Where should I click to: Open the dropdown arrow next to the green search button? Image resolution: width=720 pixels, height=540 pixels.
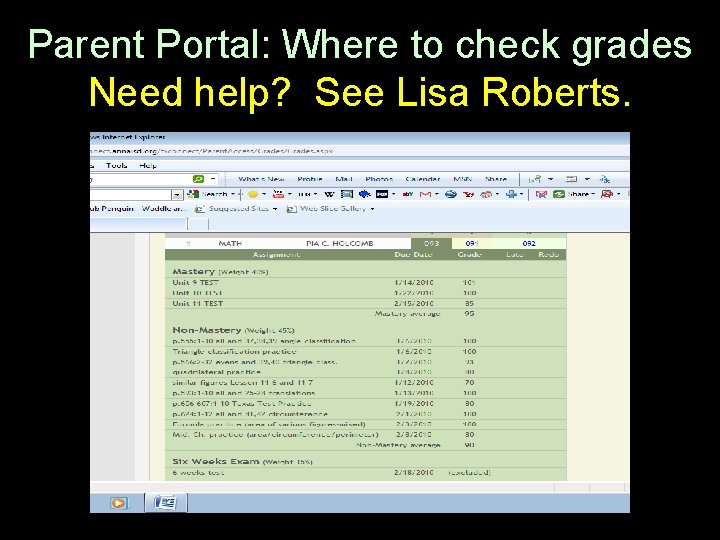213,179
